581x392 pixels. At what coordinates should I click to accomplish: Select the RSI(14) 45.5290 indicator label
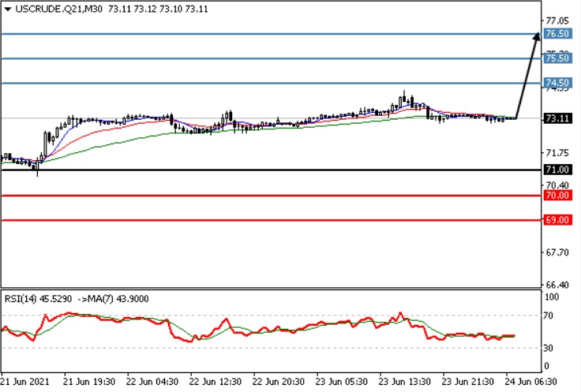38,299
